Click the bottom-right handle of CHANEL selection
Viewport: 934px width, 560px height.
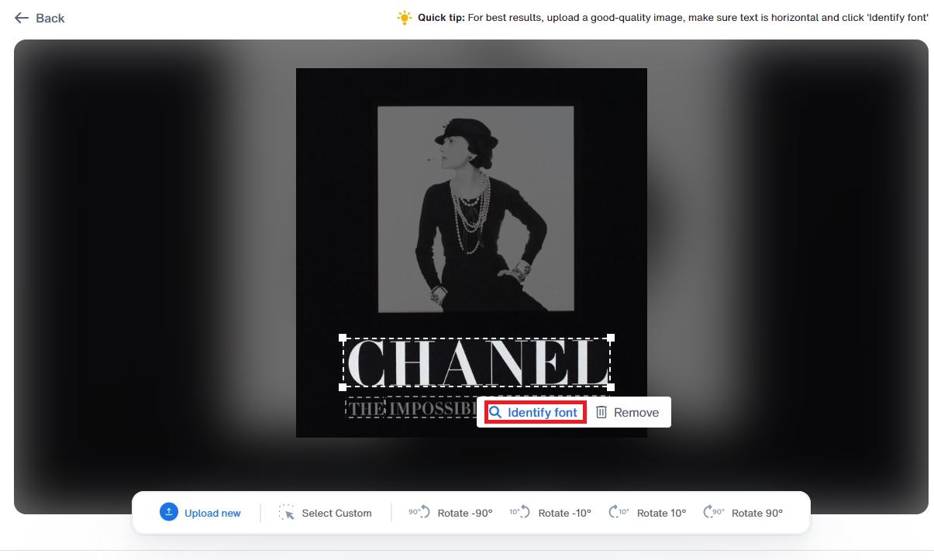click(x=611, y=387)
